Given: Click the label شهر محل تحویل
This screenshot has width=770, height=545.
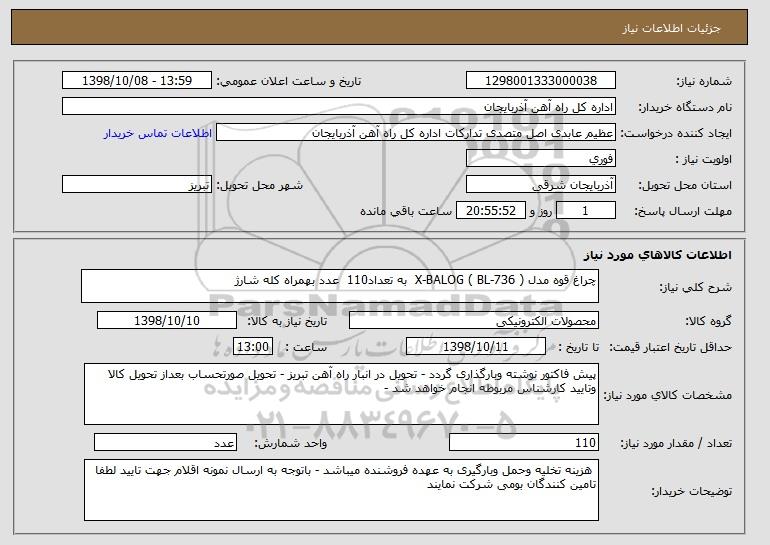Looking at the screenshot, I should tap(260, 186).
